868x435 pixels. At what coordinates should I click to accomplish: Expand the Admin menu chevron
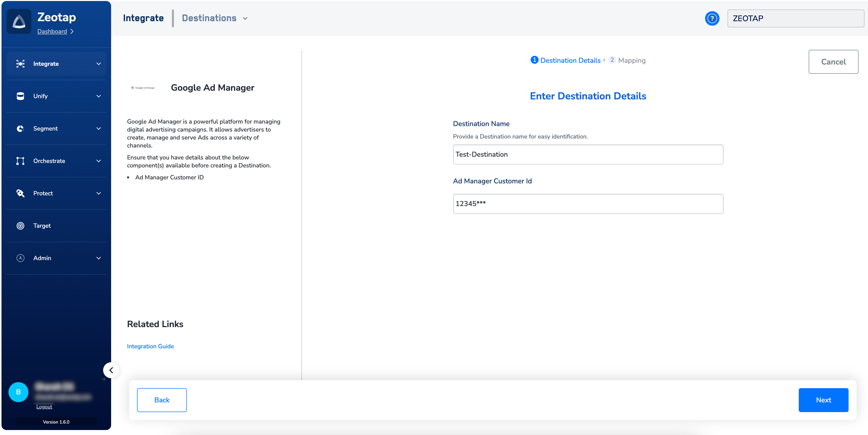click(x=98, y=258)
